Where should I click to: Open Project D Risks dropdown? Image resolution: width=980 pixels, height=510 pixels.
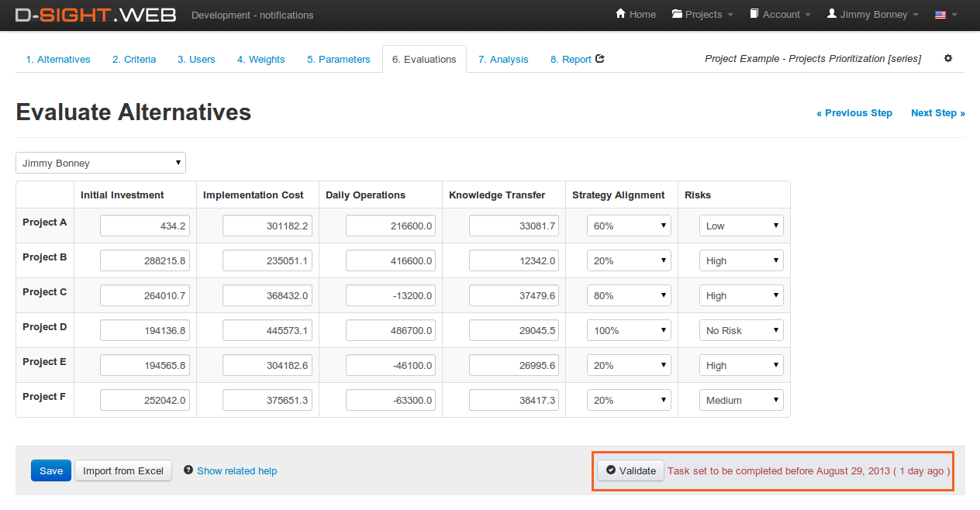[741, 331]
